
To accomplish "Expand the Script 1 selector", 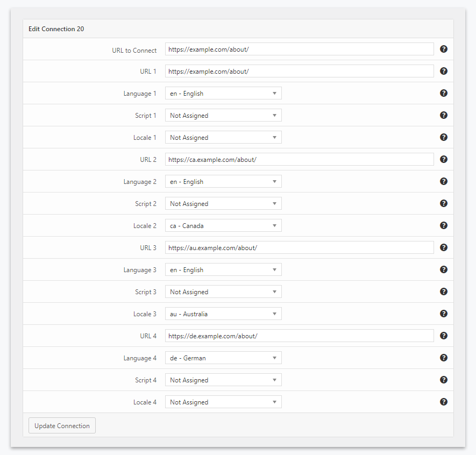I will [x=223, y=115].
